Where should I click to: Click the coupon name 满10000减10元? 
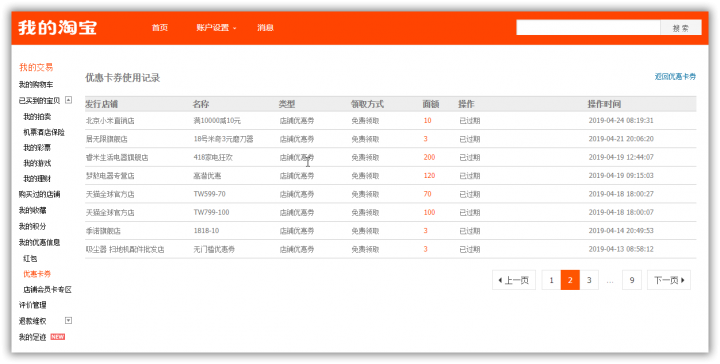tap(217, 121)
